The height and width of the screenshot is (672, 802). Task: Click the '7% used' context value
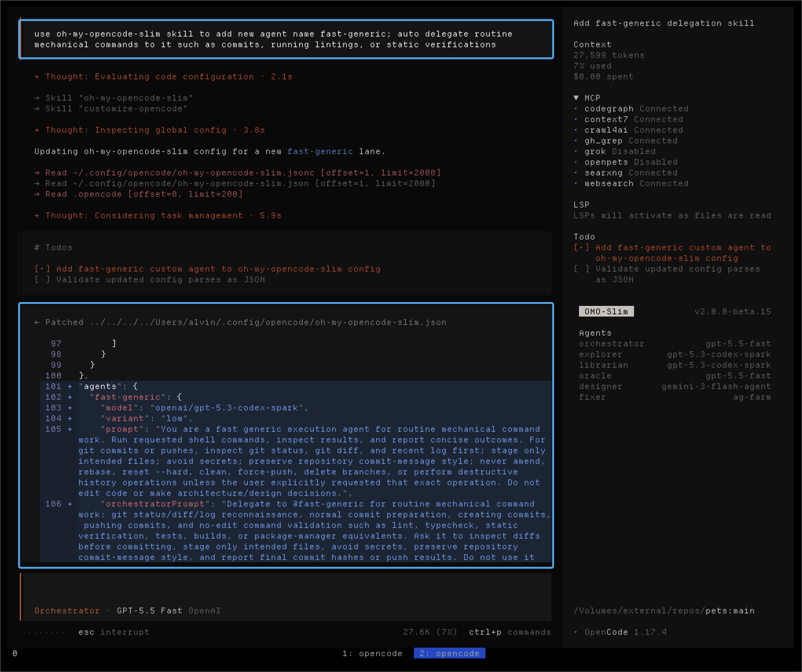pyautogui.click(x=592, y=66)
